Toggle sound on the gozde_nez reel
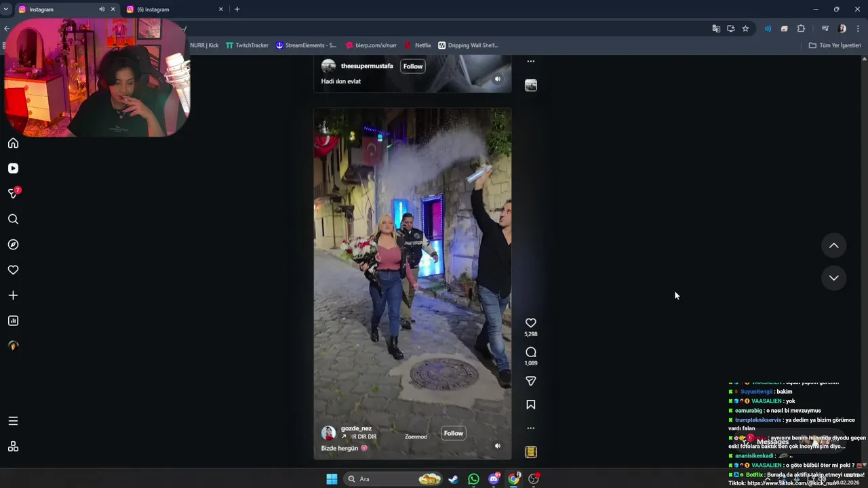This screenshot has width=868, height=488. pos(497,446)
